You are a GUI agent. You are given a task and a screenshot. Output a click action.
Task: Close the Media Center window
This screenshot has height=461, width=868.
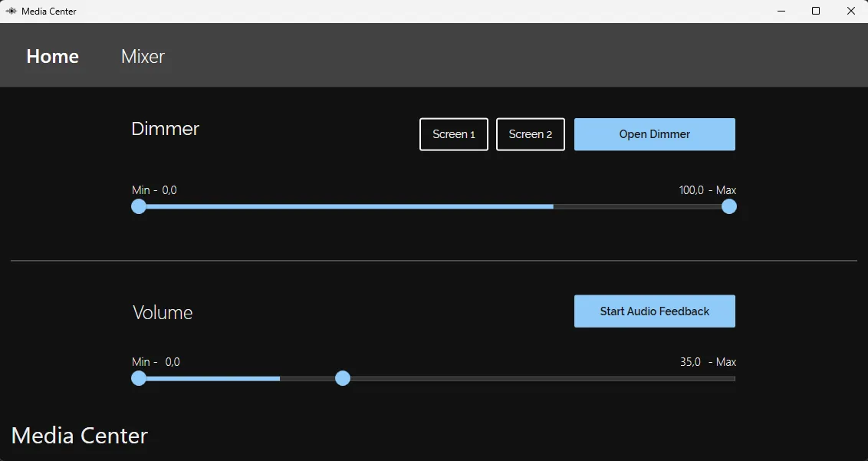click(x=851, y=11)
